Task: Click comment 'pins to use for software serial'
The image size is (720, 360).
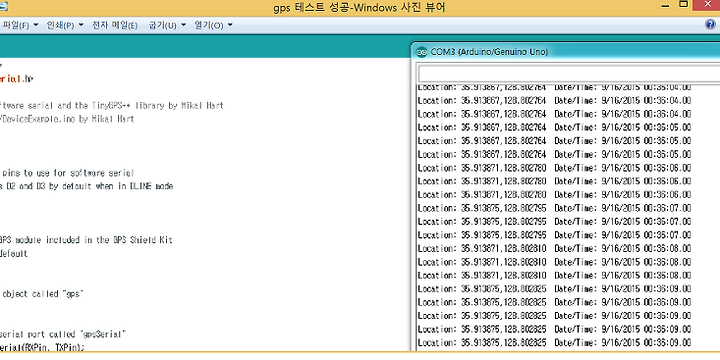Action: tap(68, 173)
